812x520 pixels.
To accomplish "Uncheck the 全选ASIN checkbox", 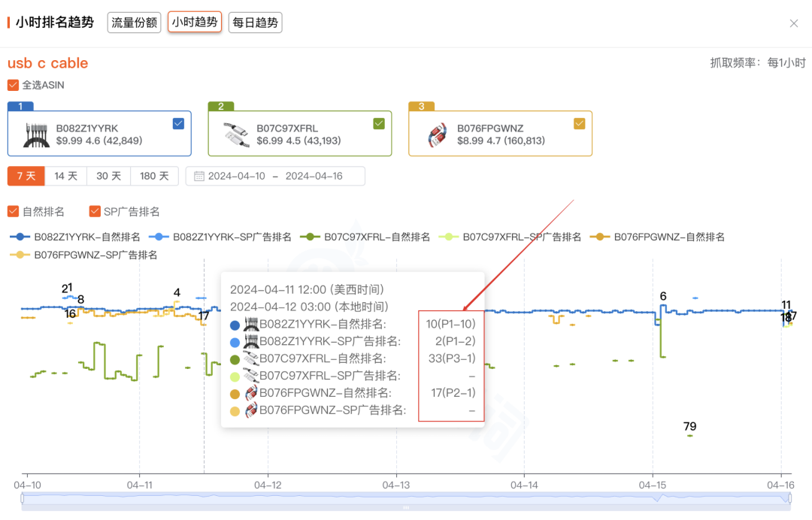I will click(12, 85).
